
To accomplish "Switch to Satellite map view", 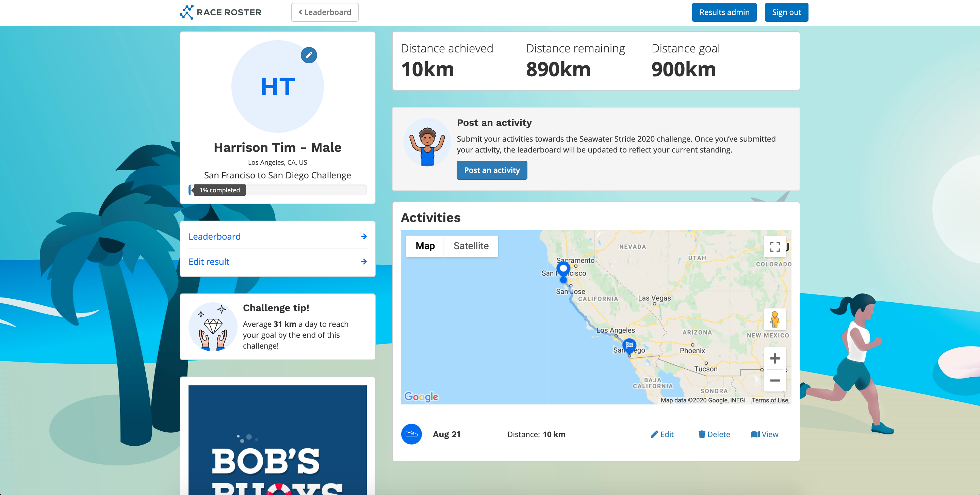I will coord(470,245).
